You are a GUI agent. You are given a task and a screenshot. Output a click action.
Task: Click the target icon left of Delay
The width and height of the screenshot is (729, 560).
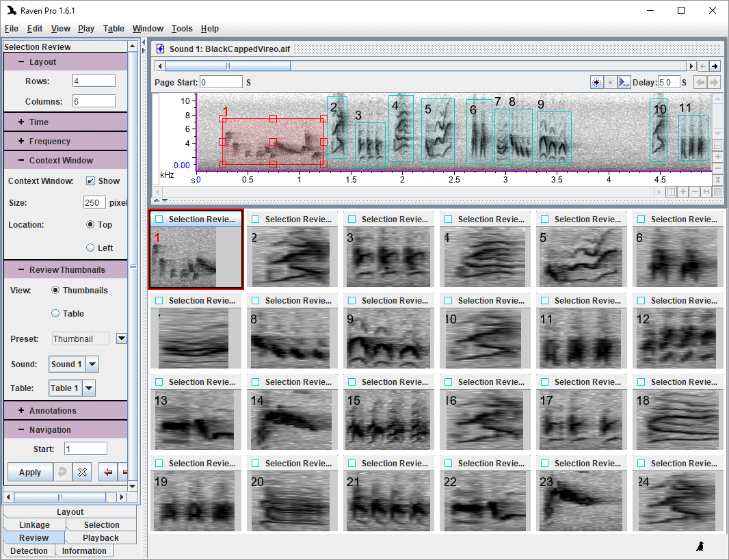click(597, 82)
